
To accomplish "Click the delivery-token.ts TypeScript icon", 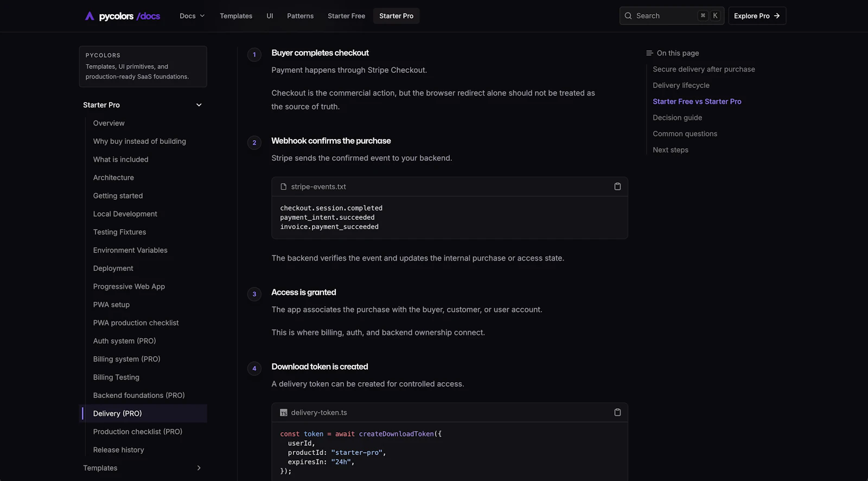I will [x=283, y=413].
